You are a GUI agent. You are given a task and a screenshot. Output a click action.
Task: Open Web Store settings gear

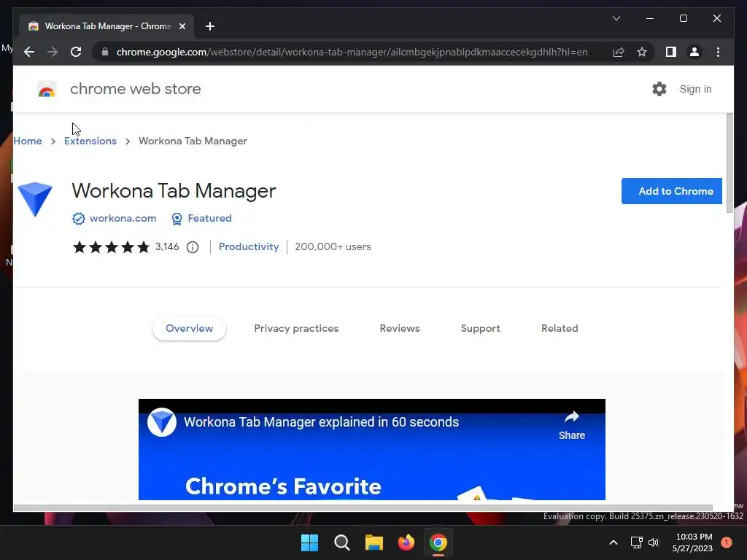tap(659, 89)
